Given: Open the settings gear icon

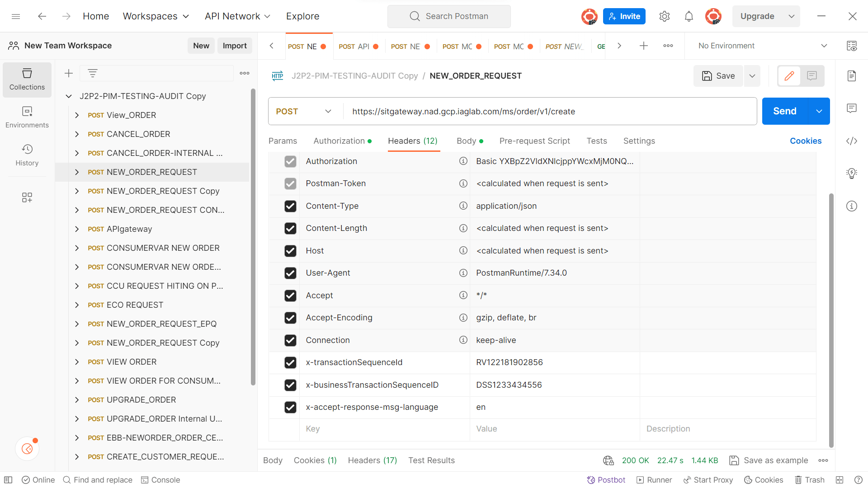Looking at the screenshot, I should pyautogui.click(x=664, y=16).
